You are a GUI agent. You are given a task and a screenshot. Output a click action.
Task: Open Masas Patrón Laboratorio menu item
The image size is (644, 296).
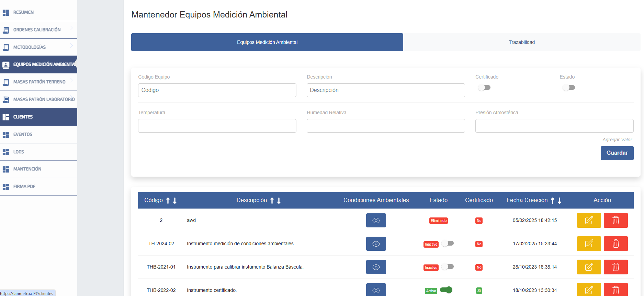pyautogui.click(x=38, y=99)
